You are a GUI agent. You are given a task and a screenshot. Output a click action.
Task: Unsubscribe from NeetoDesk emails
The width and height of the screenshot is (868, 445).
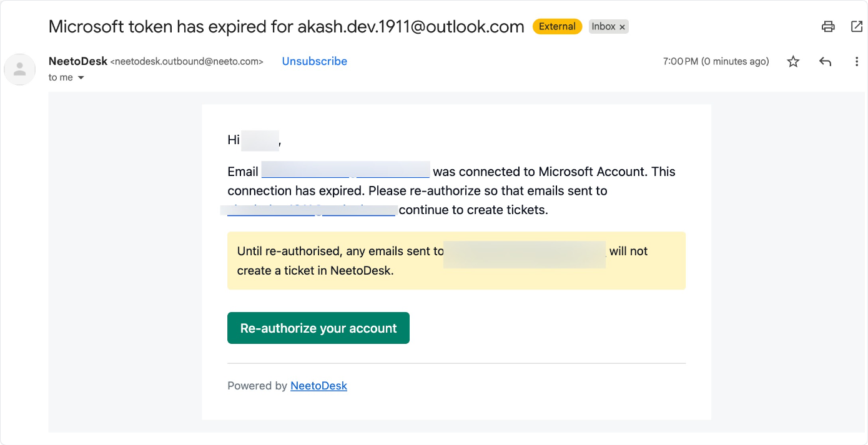tap(314, 61)
